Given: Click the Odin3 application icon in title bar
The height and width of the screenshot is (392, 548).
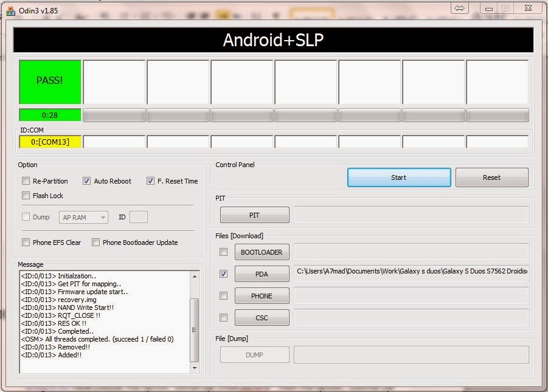Looking at the screenshot, I should [x=10, y=11].
